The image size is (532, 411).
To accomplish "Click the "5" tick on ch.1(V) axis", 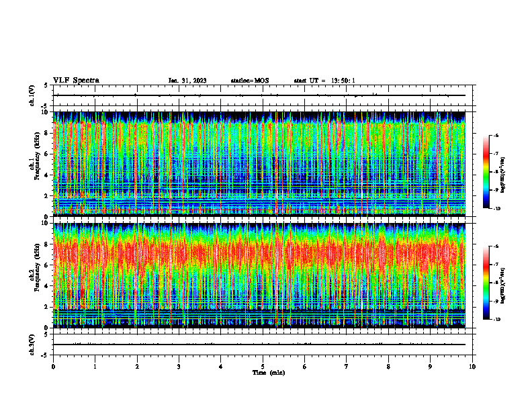I will coord(46,85).
